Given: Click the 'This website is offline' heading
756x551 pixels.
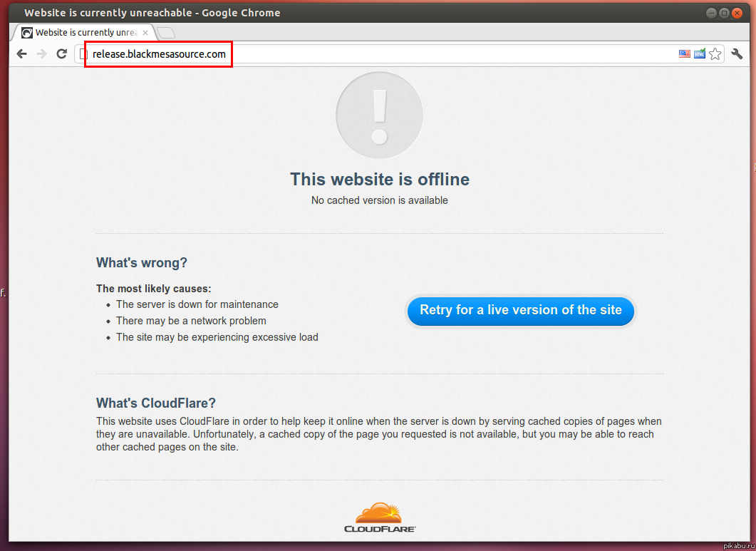Looking at the screenshot, I should [380, 179].
